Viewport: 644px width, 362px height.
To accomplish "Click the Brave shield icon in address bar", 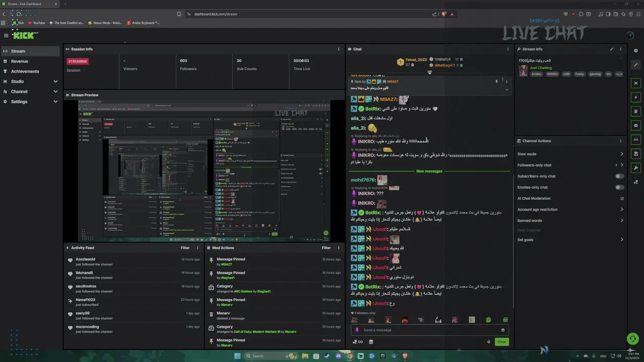I will tap(444, 14).
